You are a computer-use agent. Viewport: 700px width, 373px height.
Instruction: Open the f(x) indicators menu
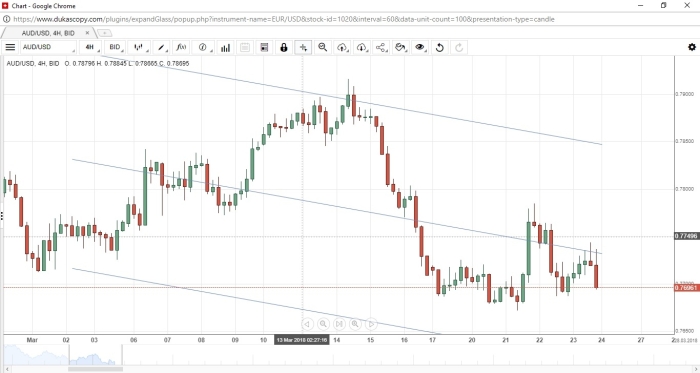tap(182, 47)
